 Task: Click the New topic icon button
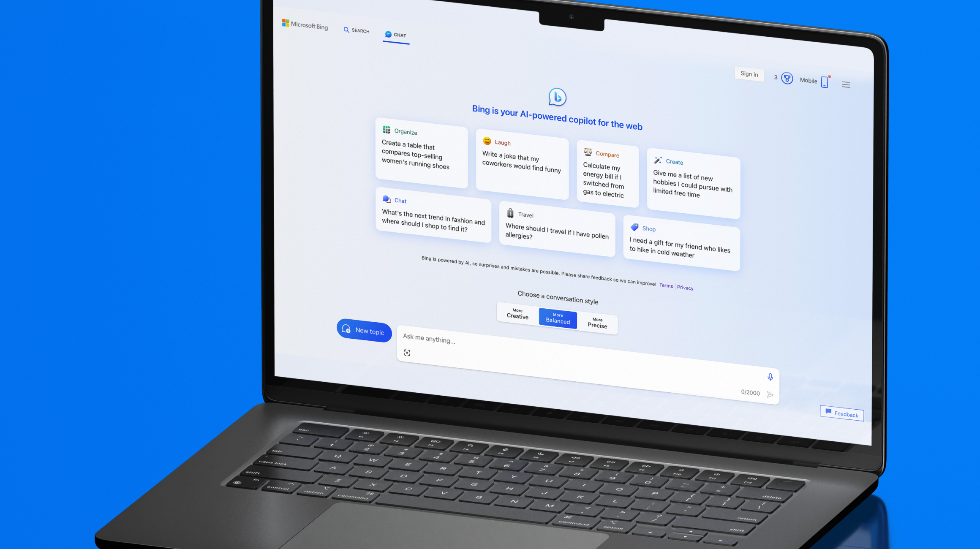pyautogui.click(x=347, y=330)
